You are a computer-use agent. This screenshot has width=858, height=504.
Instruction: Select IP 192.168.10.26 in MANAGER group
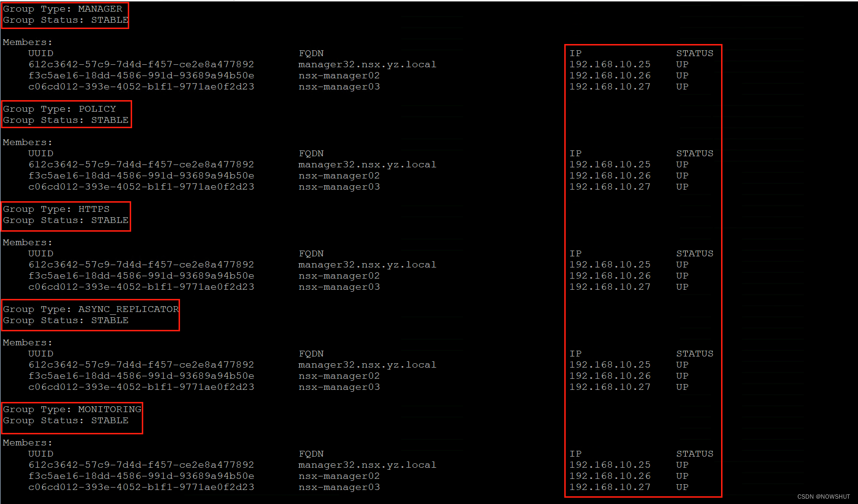click(x=610, y=75)
